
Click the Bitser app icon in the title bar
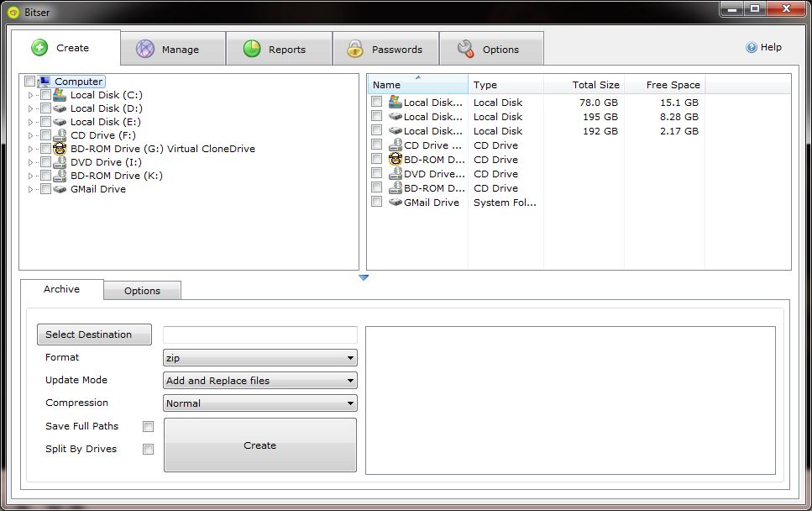point(13,12)
